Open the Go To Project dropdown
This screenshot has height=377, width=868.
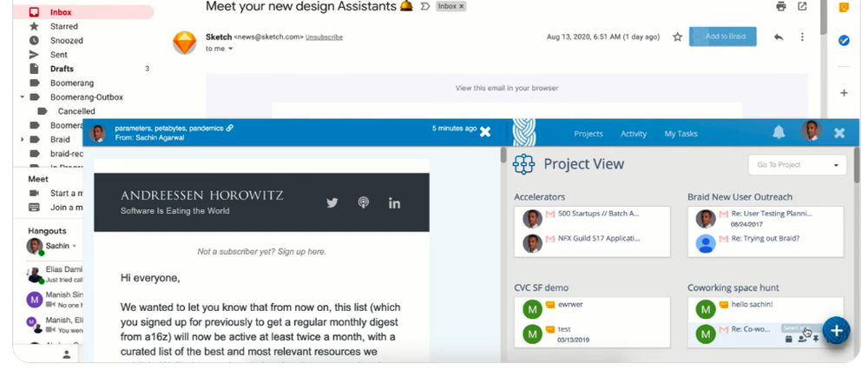797,165
